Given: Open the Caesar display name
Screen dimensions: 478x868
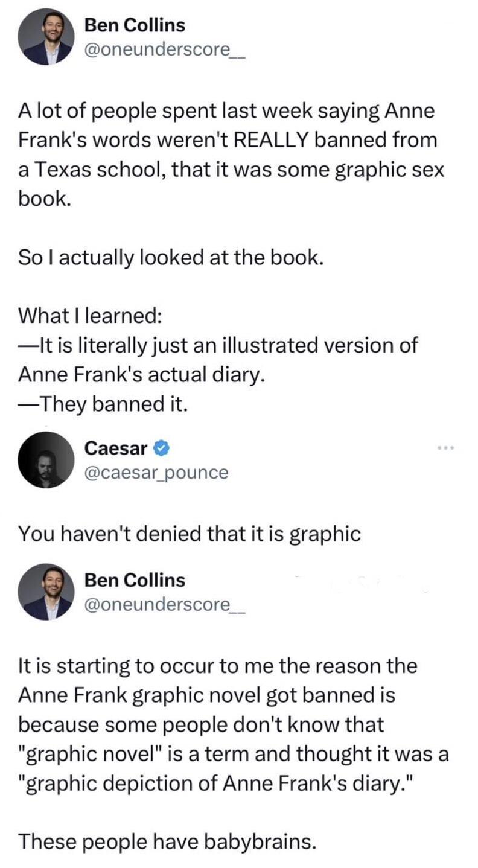Looking at the screenshot, I should (x=116, y=448).
